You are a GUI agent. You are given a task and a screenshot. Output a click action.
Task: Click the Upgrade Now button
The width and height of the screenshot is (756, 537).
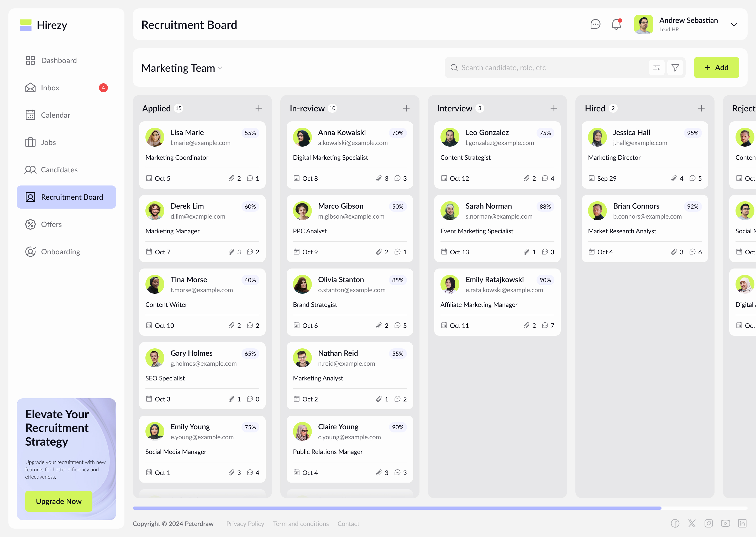pyautogui.click(x=59, y=501)
